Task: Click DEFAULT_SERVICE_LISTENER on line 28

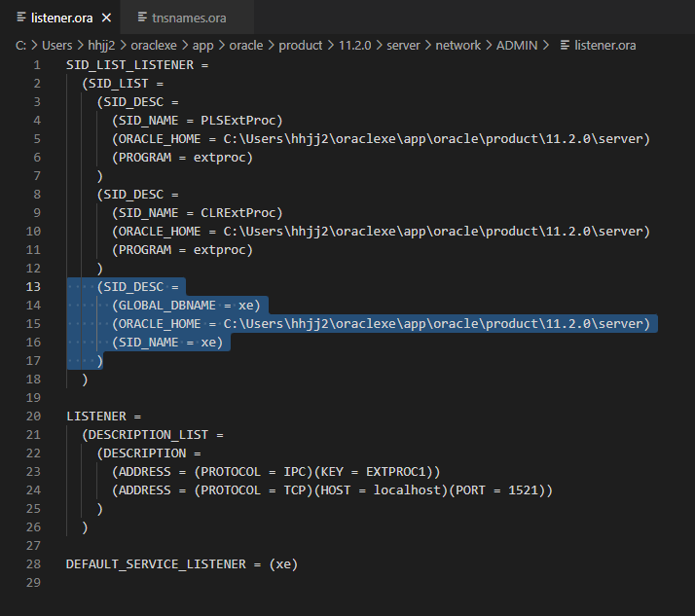Action: [156, 564]
